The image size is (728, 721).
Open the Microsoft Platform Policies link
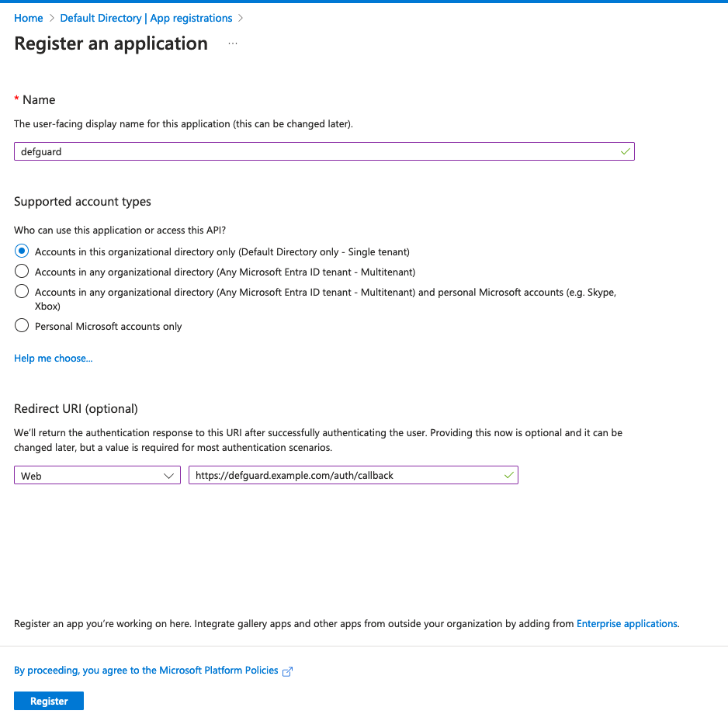pos(146,671)
